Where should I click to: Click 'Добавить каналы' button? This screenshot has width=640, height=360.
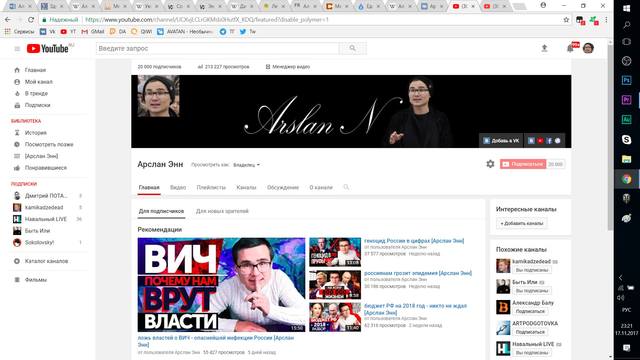click(x=522, y=223)
